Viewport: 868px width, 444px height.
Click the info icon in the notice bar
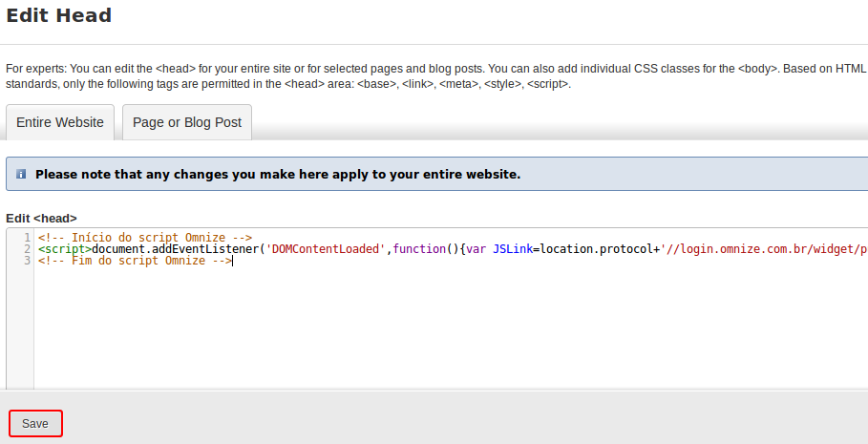click(x=21, y=175)
